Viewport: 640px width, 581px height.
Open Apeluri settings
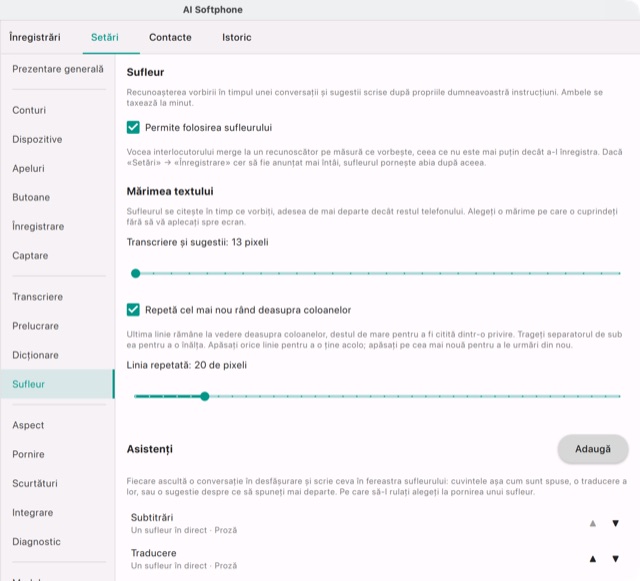58,168
